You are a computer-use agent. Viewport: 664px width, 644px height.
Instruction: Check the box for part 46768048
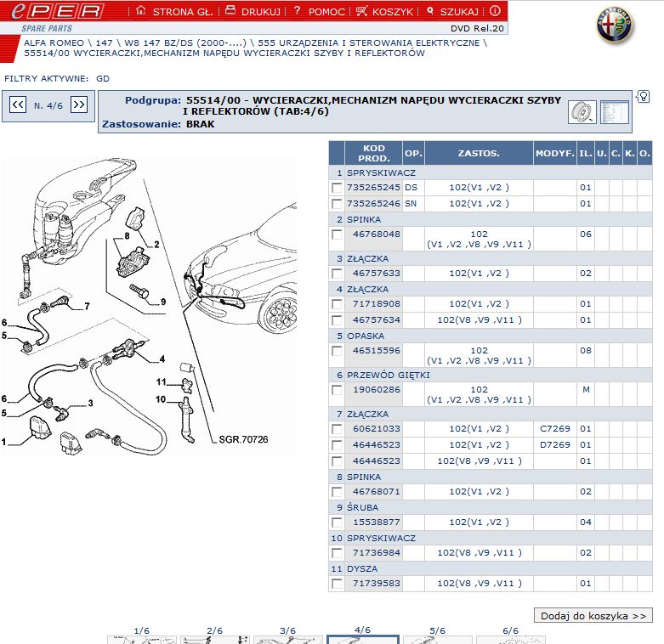tap(337, 234)
